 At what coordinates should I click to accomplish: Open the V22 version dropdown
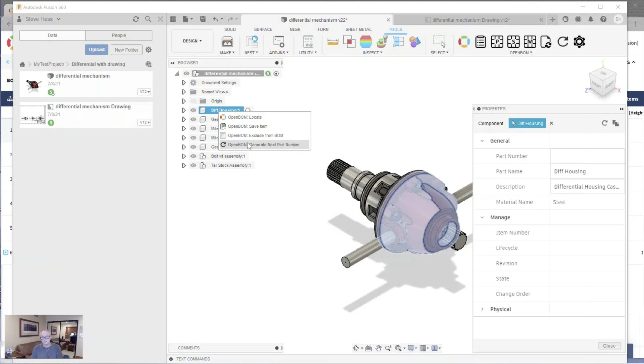(144, 92)
